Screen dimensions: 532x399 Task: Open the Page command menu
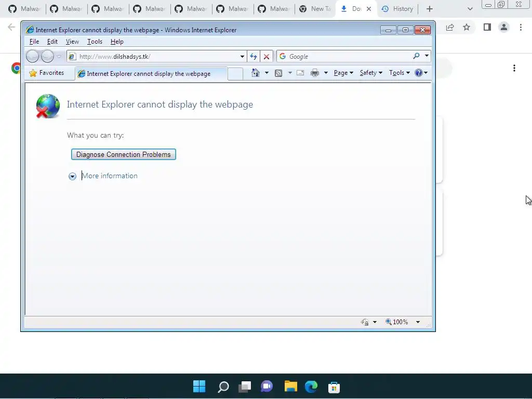pyautogui.click(x=343, y=73)
